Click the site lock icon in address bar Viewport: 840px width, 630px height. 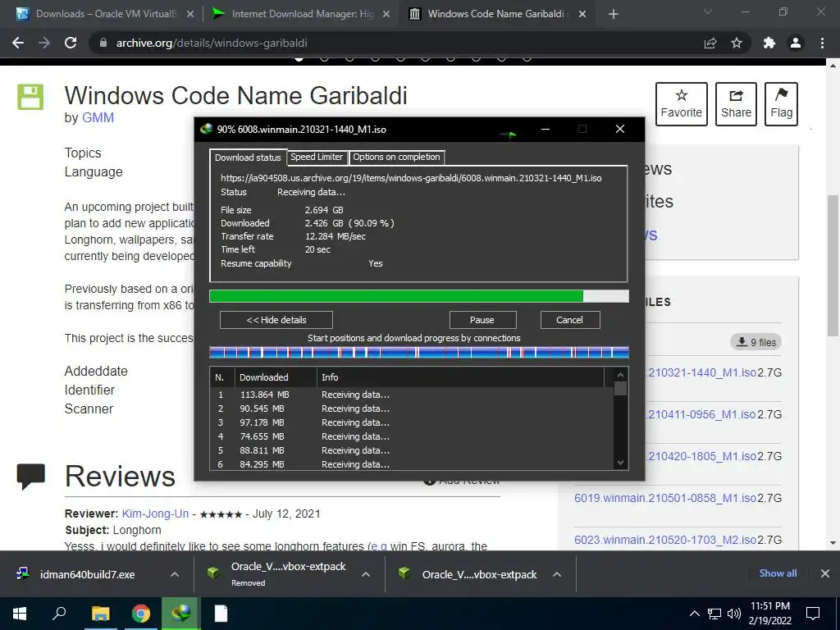click(103, 43)
